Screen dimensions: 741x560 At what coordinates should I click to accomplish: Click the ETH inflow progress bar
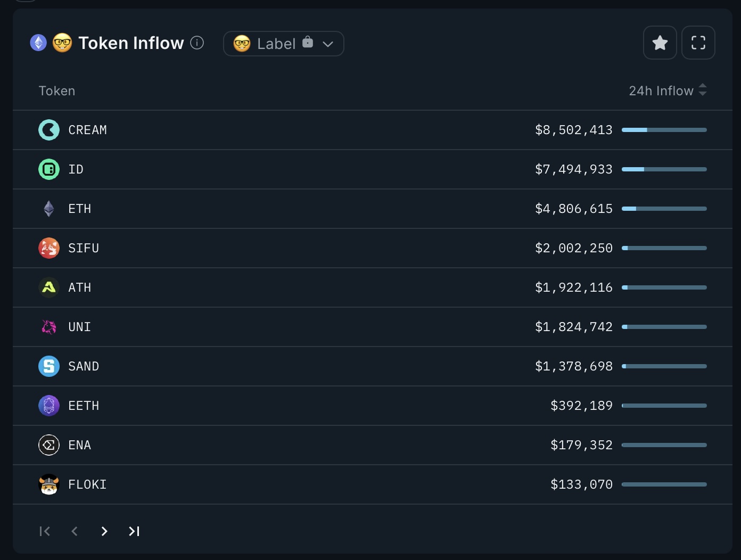[664, 209]
